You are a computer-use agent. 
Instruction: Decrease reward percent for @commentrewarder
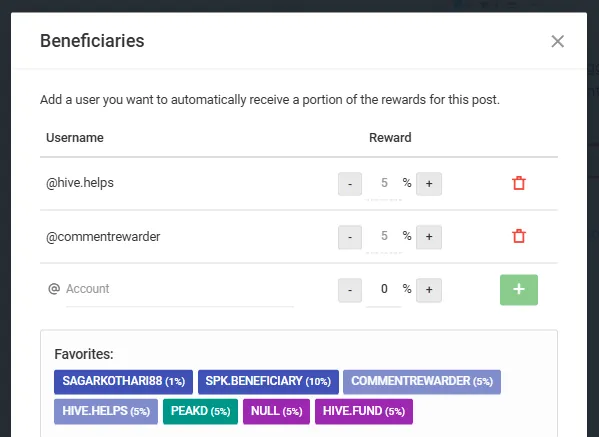coord(350,237)
